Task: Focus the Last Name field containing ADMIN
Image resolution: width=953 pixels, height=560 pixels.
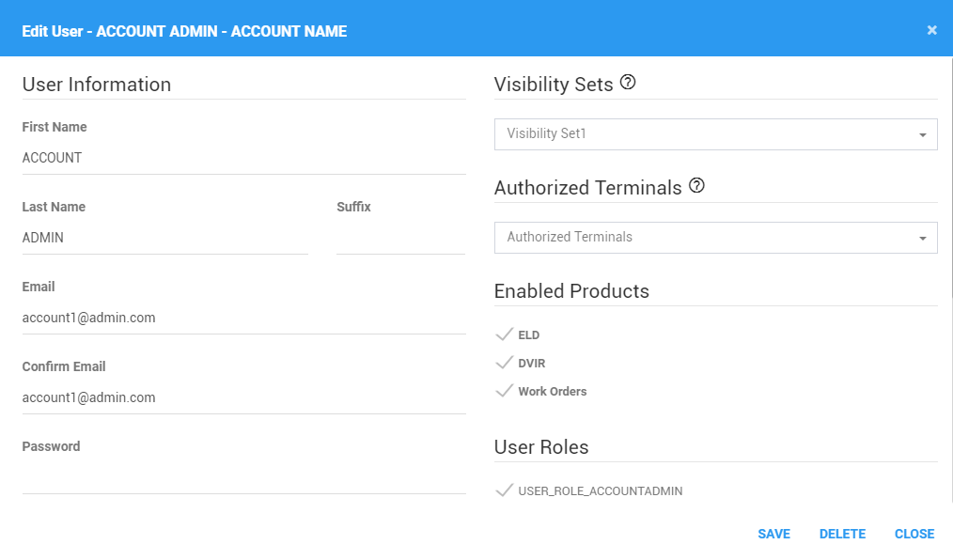Action: pos(165,238)
